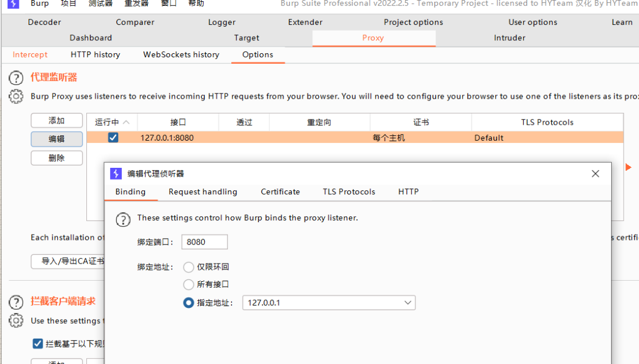This screenshot has height=364, width=639.
Task: Open the 测试器 menu
Action: 101,4
